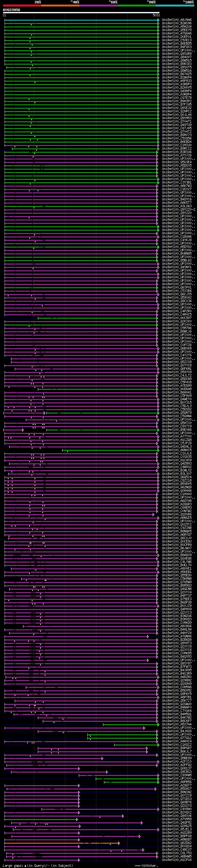Select hit UniRef100_Q6C1J0
This screenshot has height=868, width=197.
pyautogui.click(x=177, y=538)
